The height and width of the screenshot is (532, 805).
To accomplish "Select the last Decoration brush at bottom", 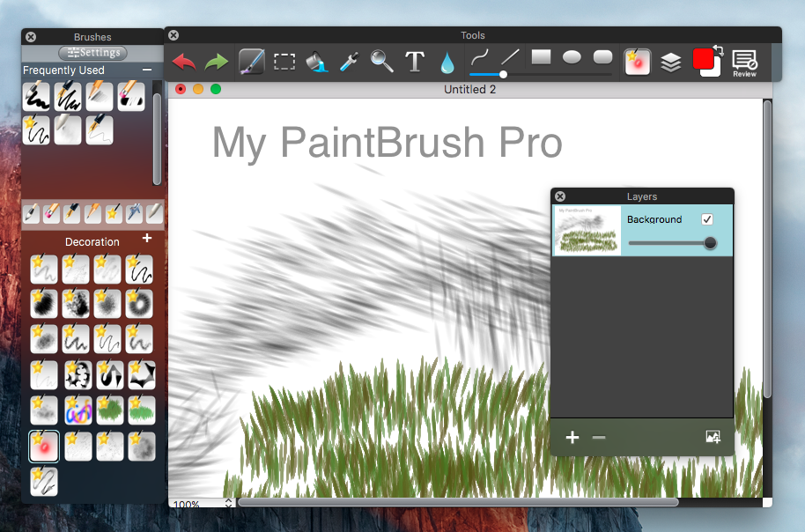I will coord(44,482).
